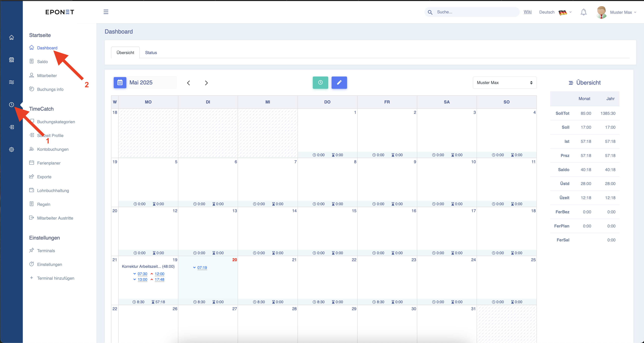The image size is (644, 343).
Task: Open the calendar date picker icon
Action: pyautogui.click(x=120, y=83)
